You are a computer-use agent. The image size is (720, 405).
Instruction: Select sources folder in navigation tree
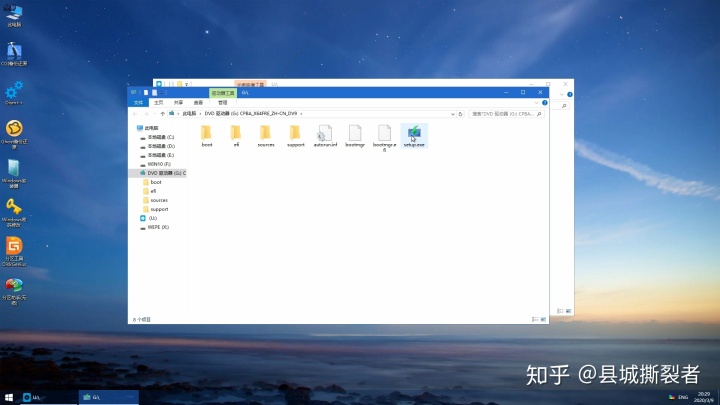pyautogui.click(x=155, y=200)
